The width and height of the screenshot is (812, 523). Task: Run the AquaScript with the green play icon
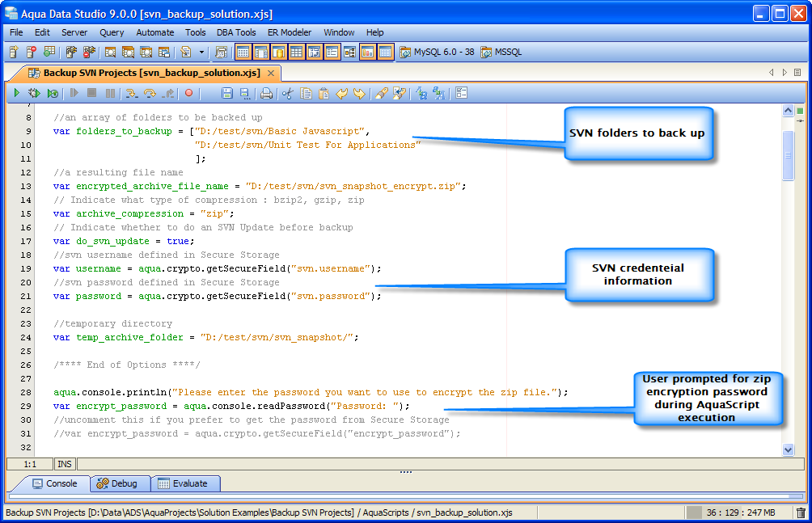pos(16,93)
